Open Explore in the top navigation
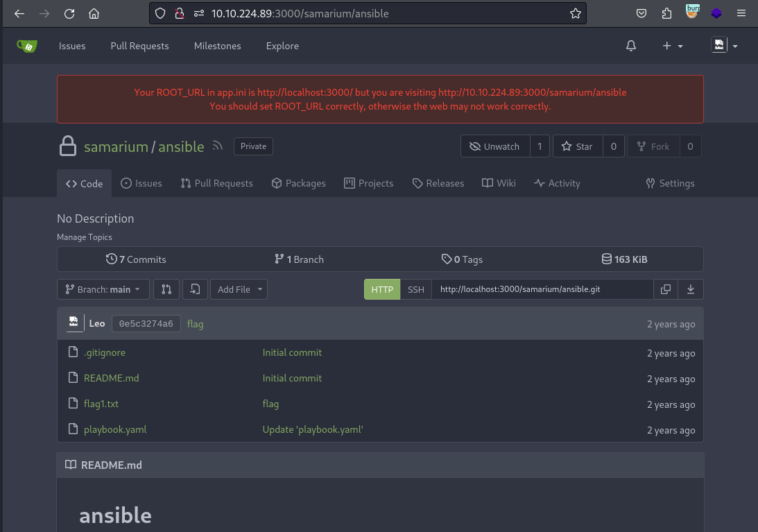The image size is (758, 532). tap(282, 46)
